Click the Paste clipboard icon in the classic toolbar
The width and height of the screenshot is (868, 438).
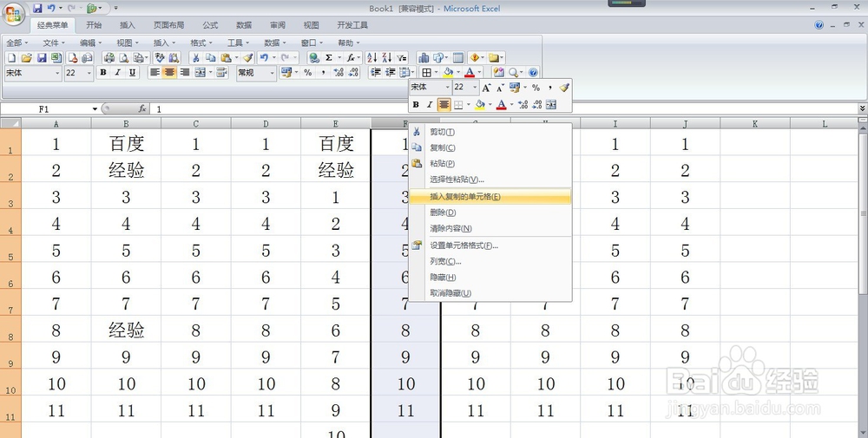point(226,57)
